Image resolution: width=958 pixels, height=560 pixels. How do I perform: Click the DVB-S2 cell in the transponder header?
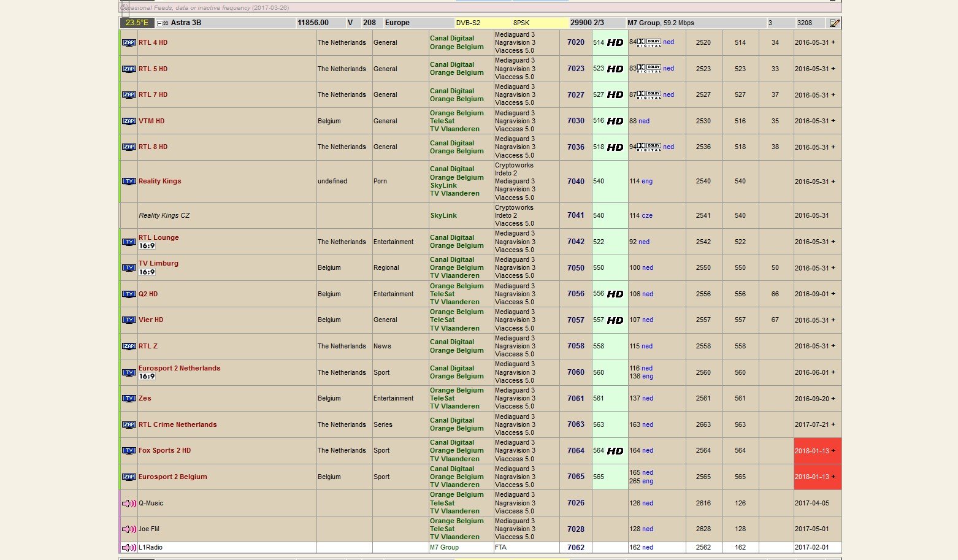[x=468, y=23]
